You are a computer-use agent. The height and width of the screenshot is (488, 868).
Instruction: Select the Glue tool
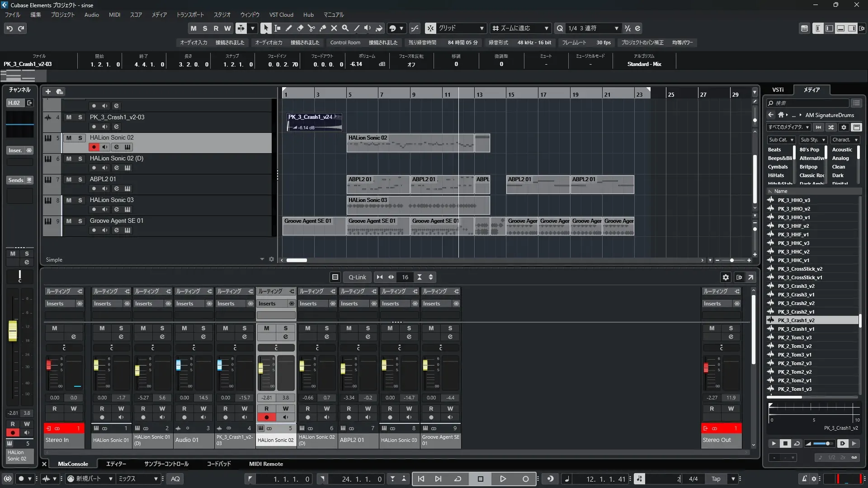322,28
